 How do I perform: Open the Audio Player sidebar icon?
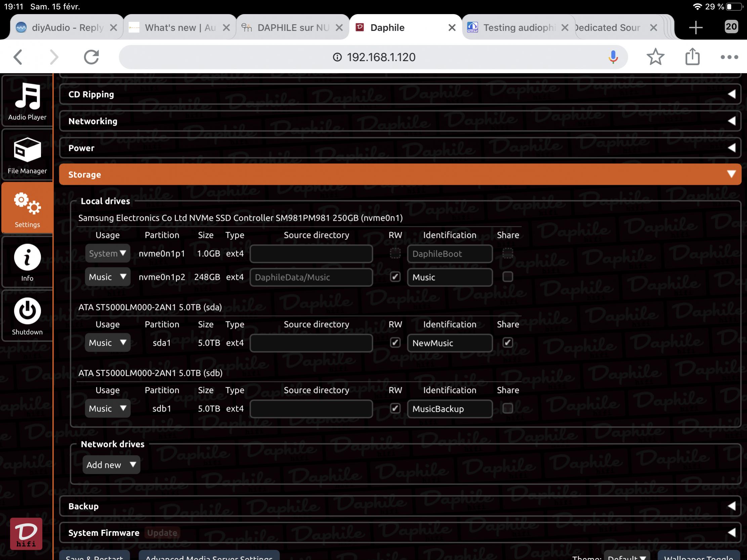click(27, 101)
